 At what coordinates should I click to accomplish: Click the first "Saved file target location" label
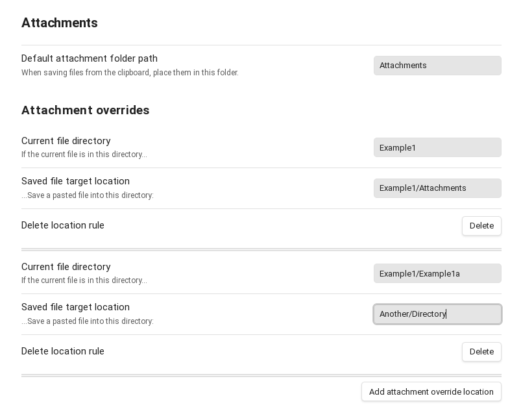(x=75, y=181)
